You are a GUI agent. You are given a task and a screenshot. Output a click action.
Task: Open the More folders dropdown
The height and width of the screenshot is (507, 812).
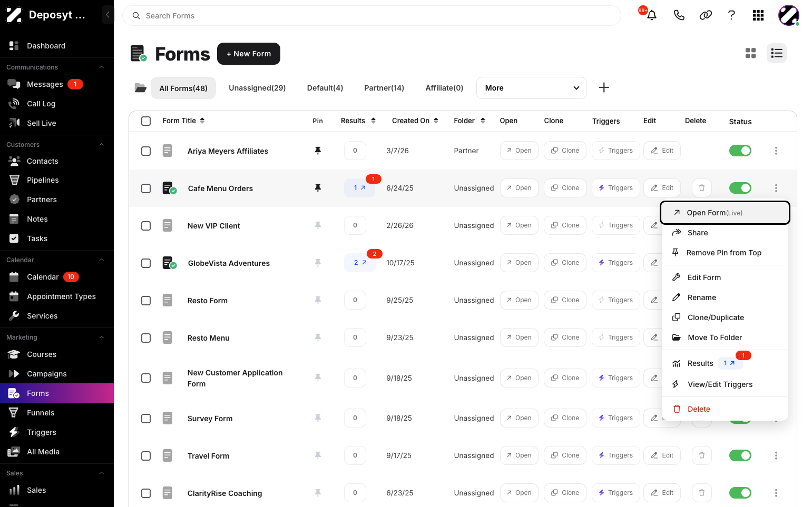[532, 88]
